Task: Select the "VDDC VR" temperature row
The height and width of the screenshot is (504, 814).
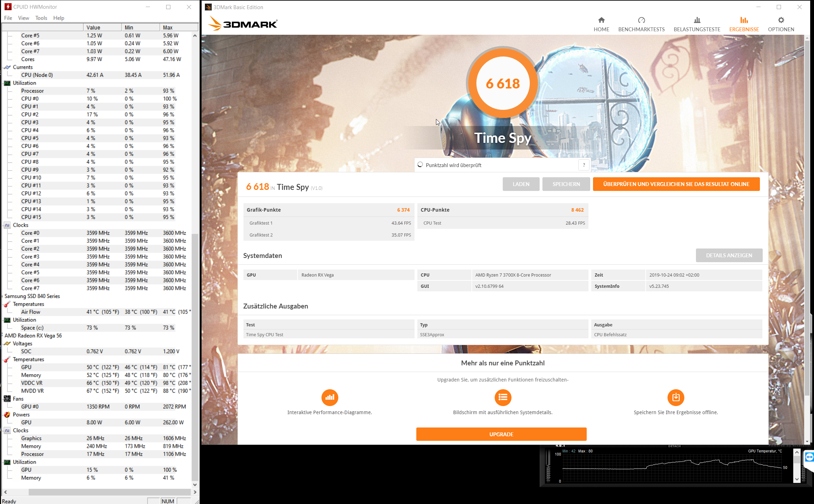Action: tap(106, 383)
